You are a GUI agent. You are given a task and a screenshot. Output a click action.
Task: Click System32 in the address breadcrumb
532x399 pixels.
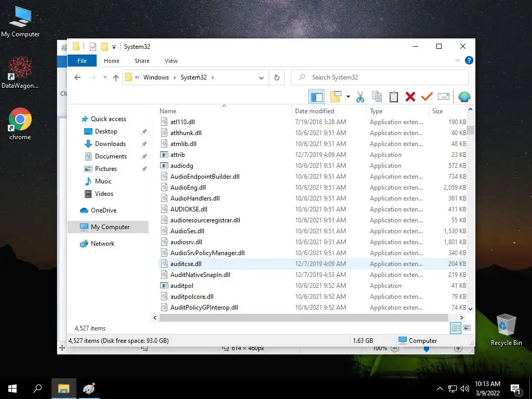193,77
